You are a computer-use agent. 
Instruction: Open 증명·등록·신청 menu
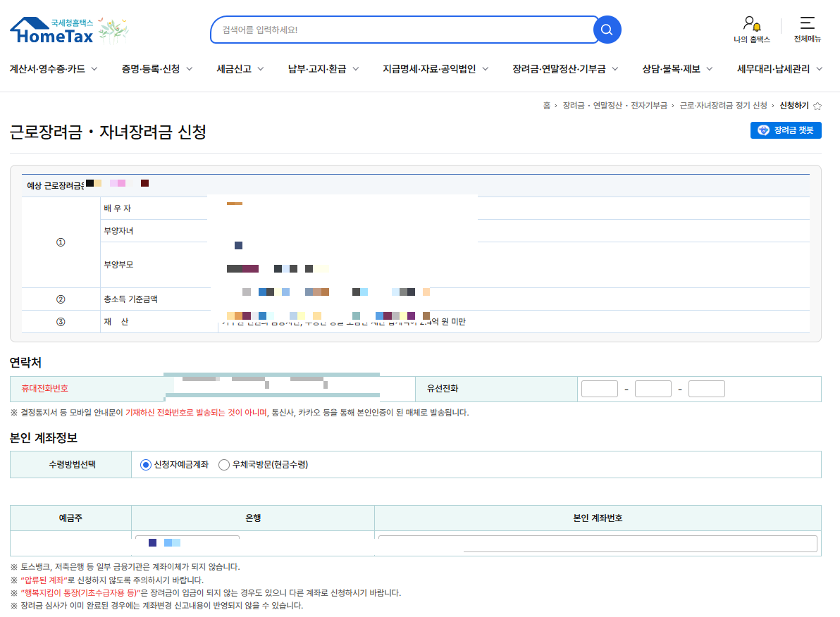tap(151, 69)
